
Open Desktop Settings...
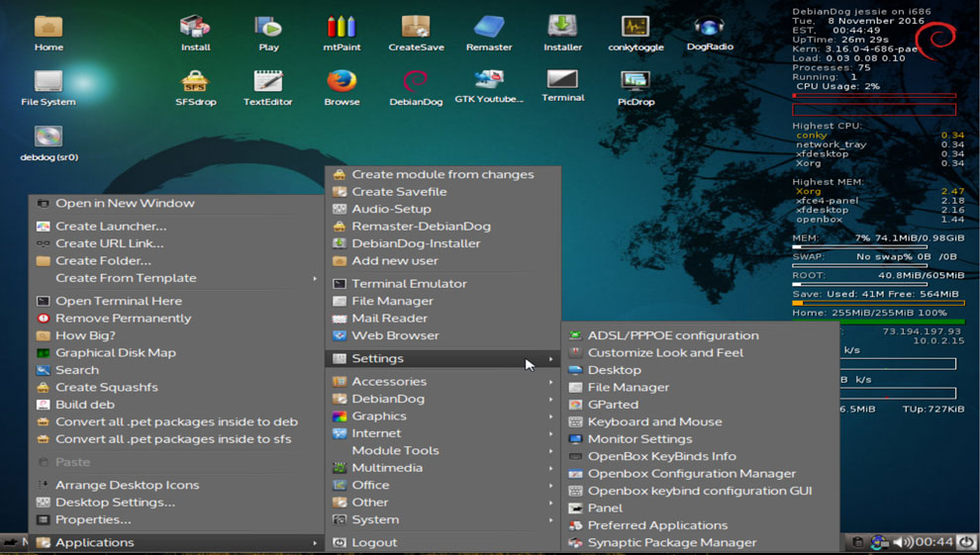176,503
